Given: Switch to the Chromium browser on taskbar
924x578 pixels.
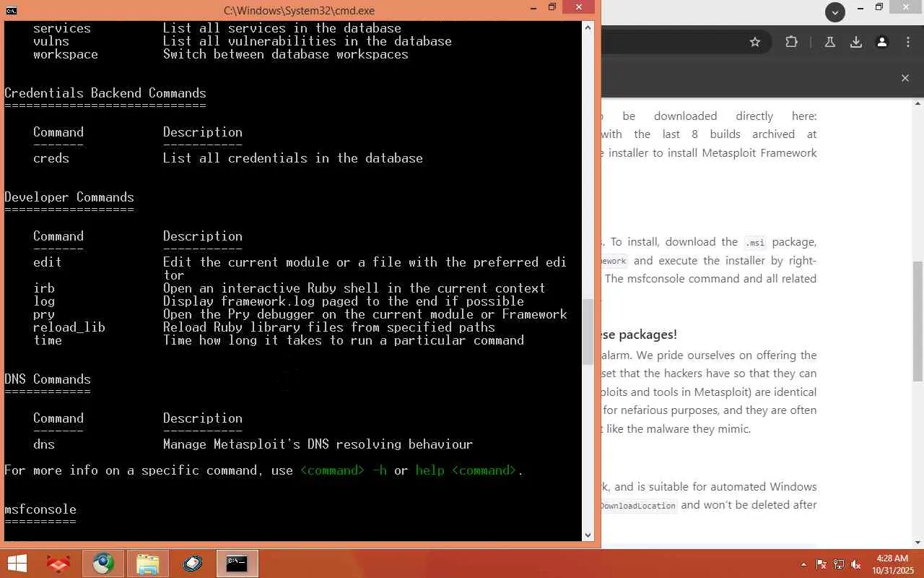Looking at the screenshot, I should (x=103, y=564).
